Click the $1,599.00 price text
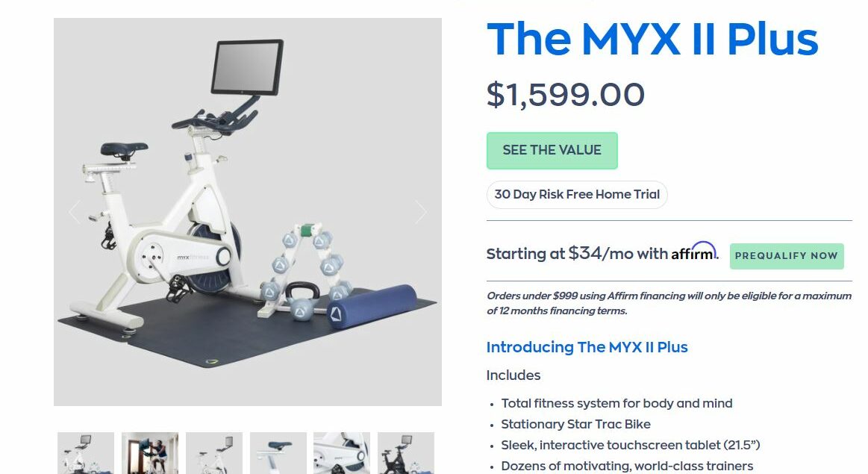The image size is (868, 474). [566, 94]
